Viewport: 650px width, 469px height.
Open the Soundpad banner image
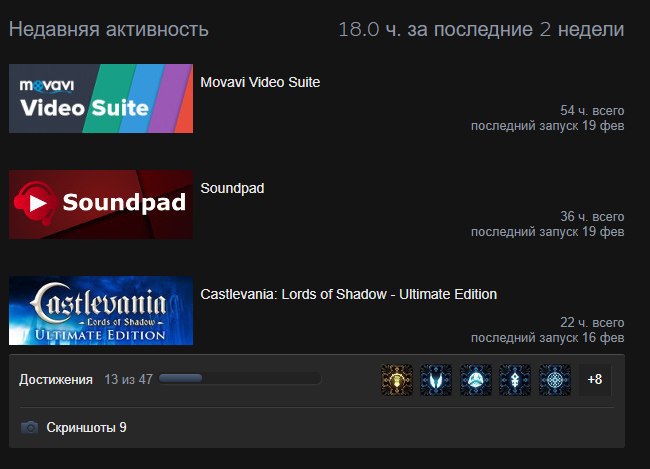(101, 204)
